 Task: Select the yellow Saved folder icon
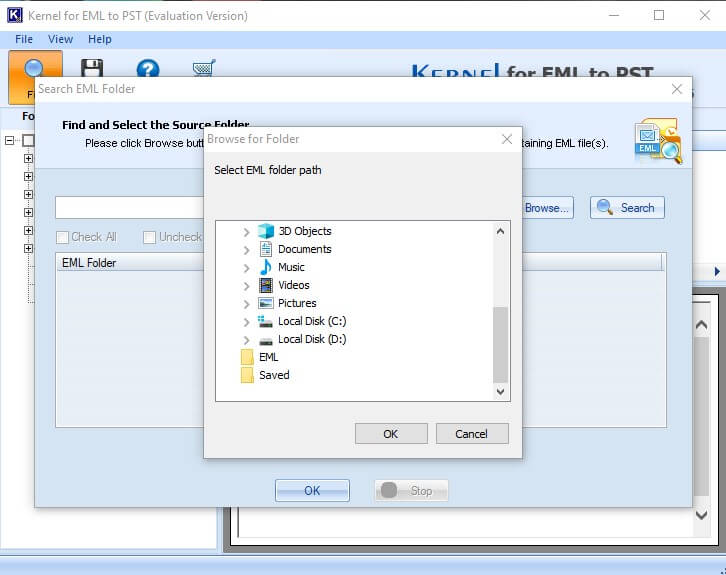[x=247, y=375]
